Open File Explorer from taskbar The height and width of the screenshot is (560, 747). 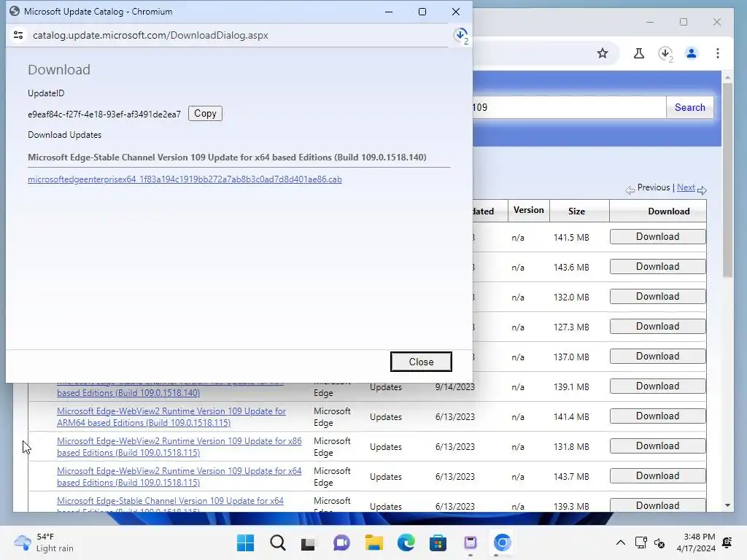point(374,542)
